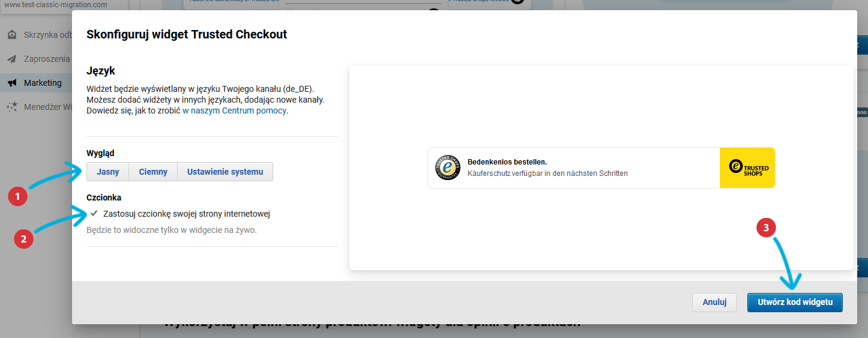Click the Skonfiguruj widget Trusted Checkout title

(187, 34)
